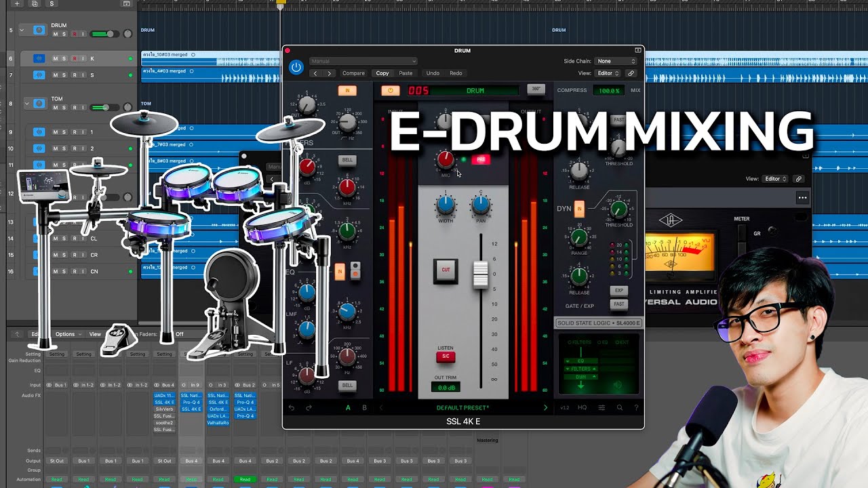Open the plugin help question mark
Screen dimensions: 868x488
tap(636, 407)
